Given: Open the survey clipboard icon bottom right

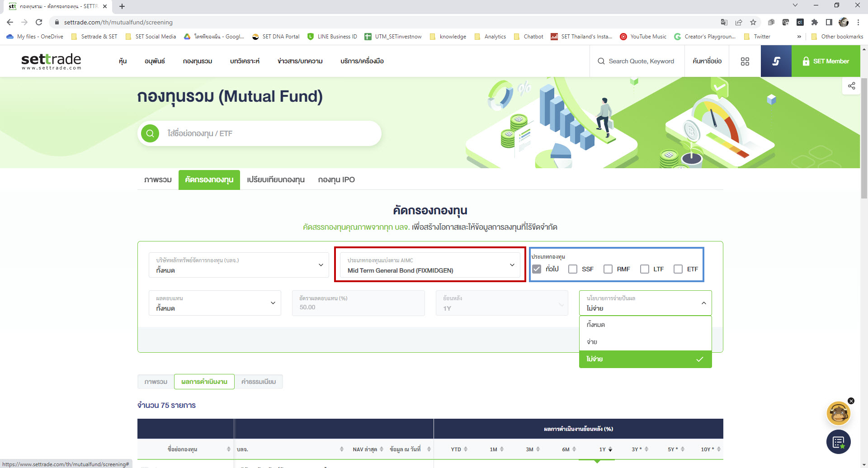Looking at the screenshot, I should tap(839, 442).
